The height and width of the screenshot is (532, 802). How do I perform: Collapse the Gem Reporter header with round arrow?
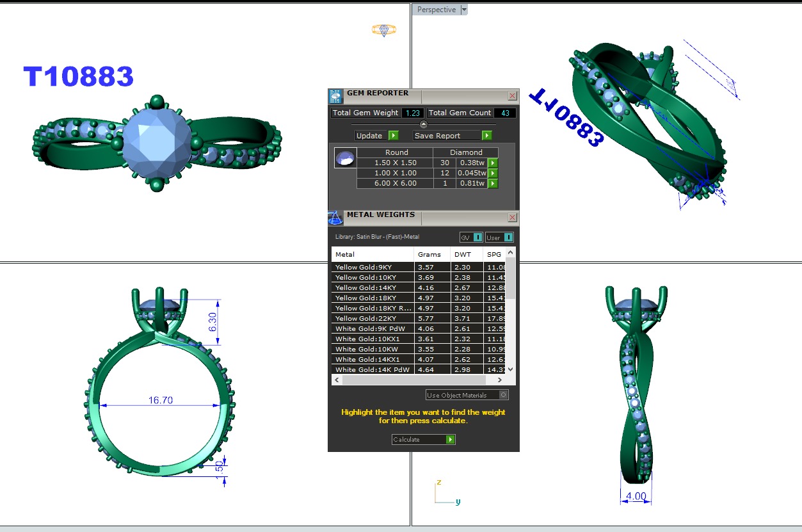click(x=423, y=124)
